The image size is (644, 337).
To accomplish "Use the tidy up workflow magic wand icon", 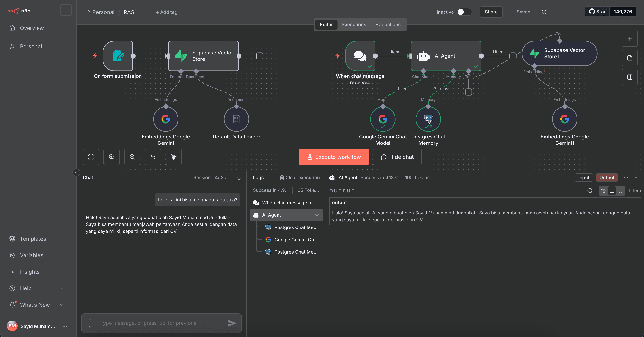I will 173,157.
